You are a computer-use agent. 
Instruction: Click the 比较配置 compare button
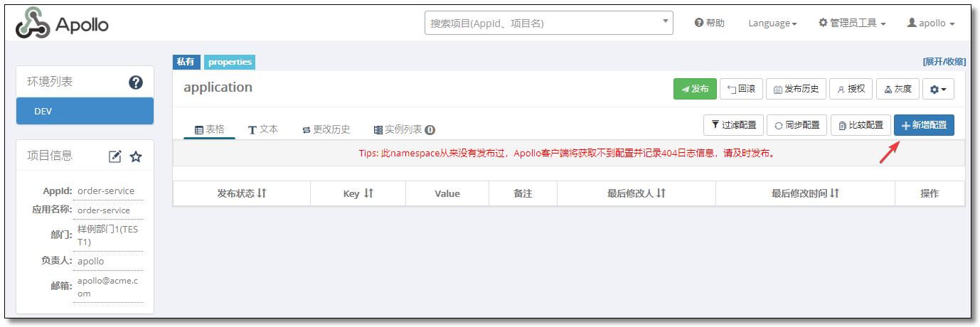pyautogui.click(x=861, y=125)
